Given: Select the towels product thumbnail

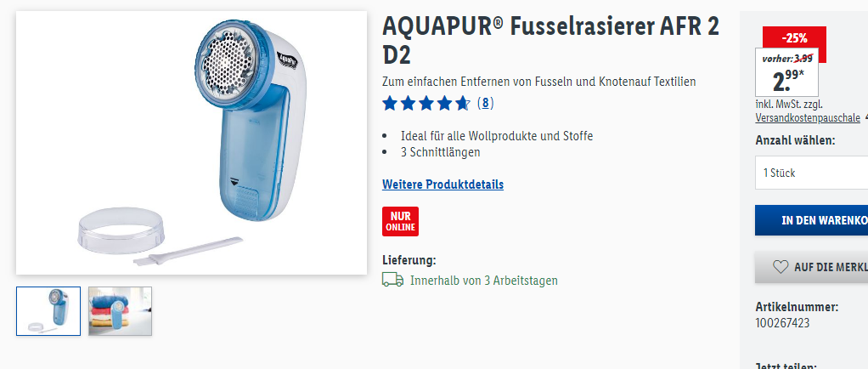Looking at the screenshot, I should (120, 311).
